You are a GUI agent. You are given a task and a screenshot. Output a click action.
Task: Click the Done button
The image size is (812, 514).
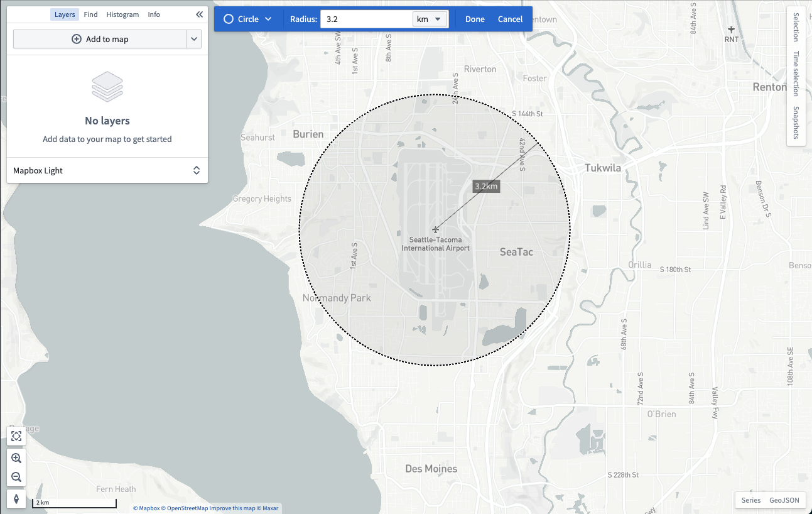click(475, 19)
